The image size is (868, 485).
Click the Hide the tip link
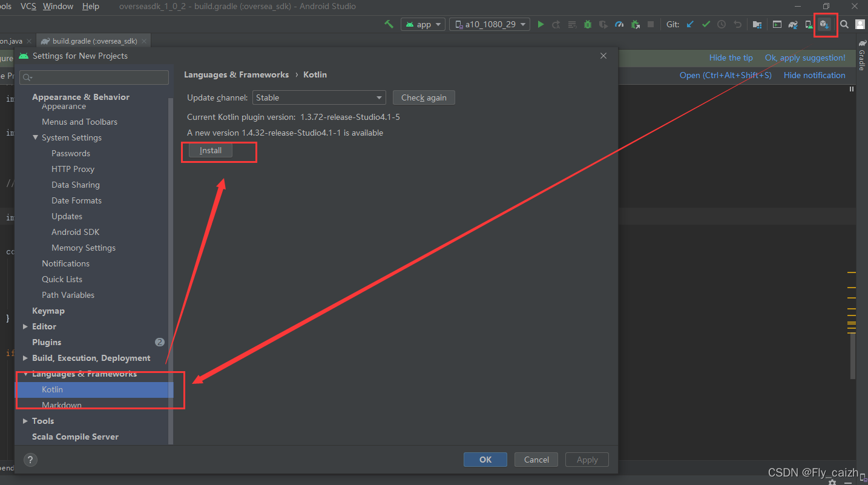point(731,58)
